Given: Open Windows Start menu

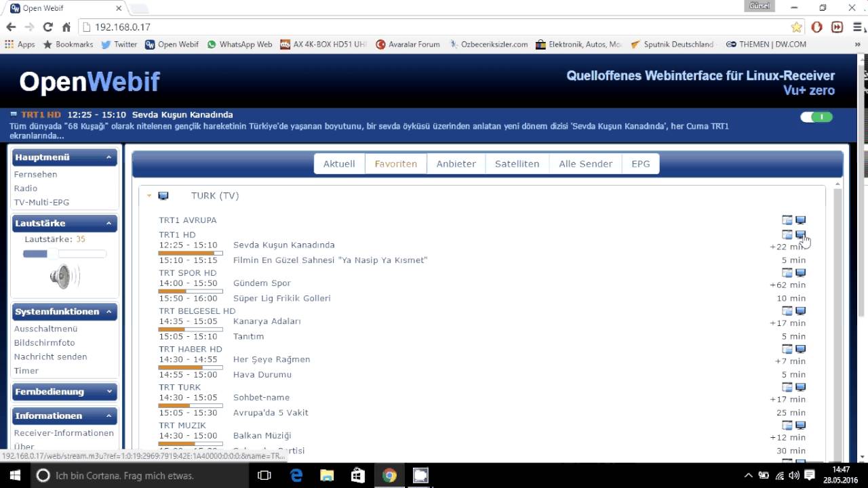Looking at the screenshot, I should click(x=14, y=475).
